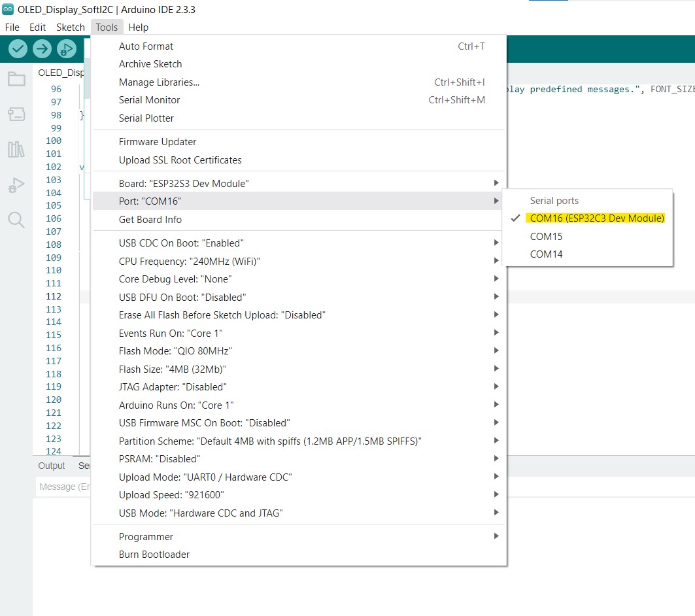The width and height of the screenshot is (695, 616).
Task: Expand USB DFU On Boot submenu
Action: [x=299, y=298]
